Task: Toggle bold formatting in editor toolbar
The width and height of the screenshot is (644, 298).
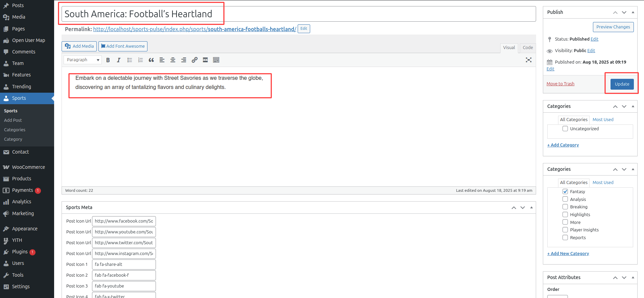Action: click(108, 60)
